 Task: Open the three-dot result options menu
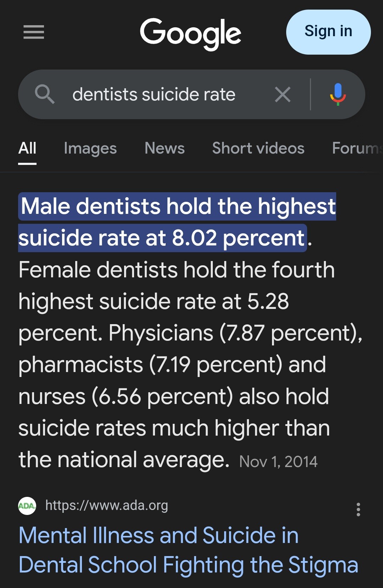click(359, 509)
